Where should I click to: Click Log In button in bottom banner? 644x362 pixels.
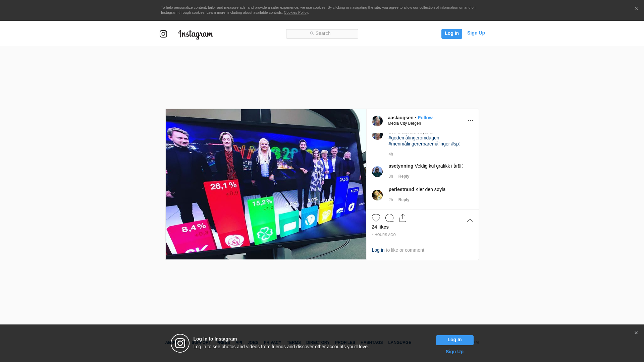point(455,340)
